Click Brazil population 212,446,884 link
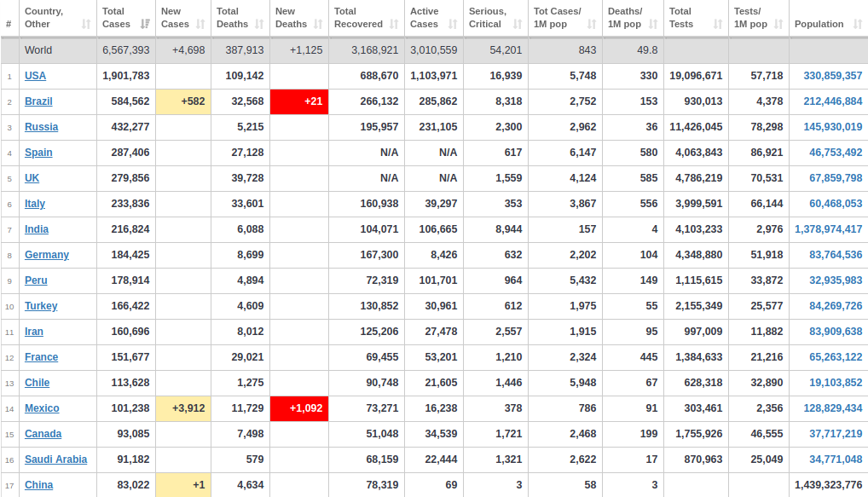 (x=832, y=101)
